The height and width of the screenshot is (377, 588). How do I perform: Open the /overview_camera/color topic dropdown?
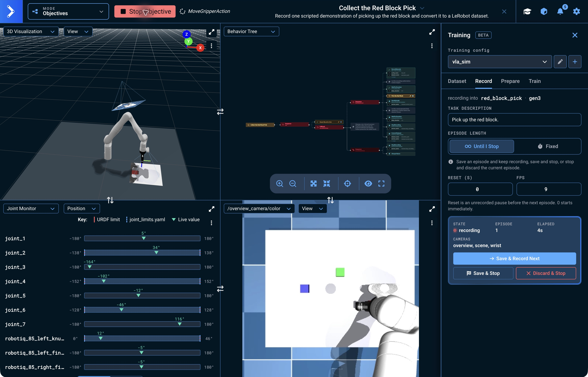(259, 209)
